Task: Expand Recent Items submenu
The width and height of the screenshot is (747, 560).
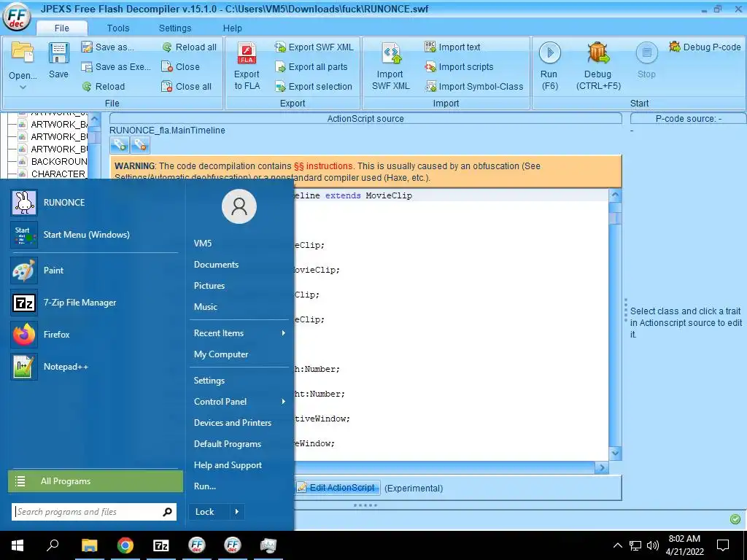Action: point(239,333)
